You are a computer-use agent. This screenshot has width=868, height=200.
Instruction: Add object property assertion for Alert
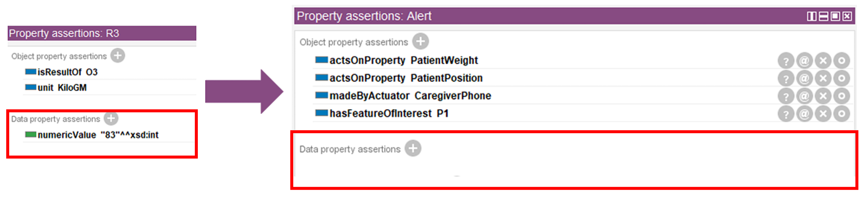tap(420, 41)
